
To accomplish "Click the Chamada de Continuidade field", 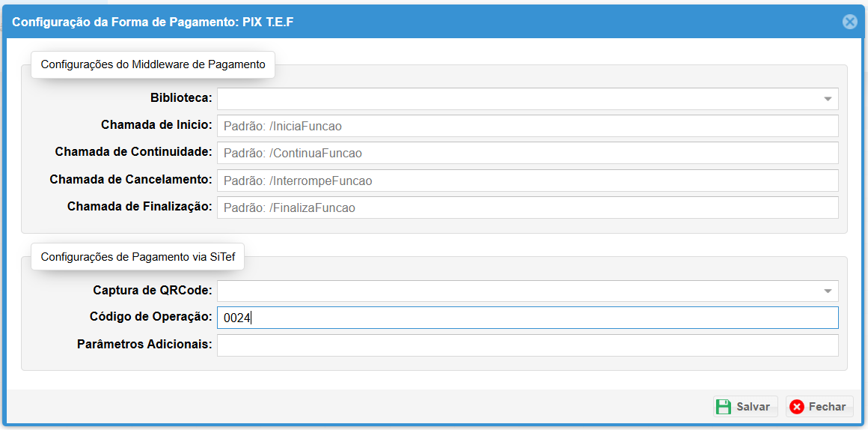I will 528,154.
